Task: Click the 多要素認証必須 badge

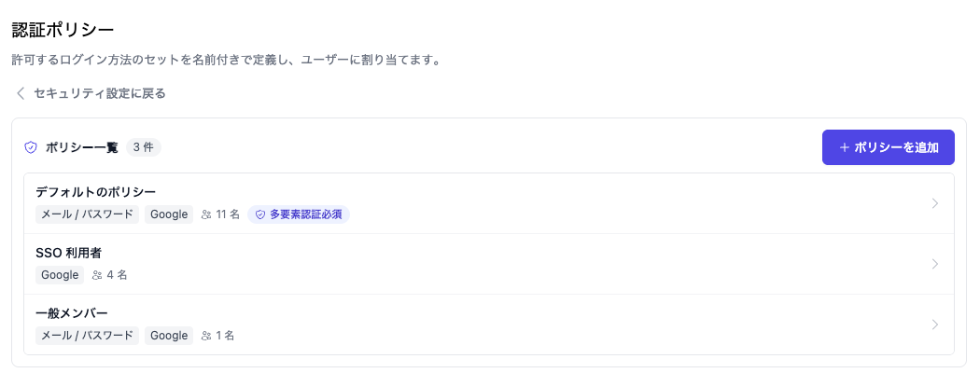Action: coord(299,214)
